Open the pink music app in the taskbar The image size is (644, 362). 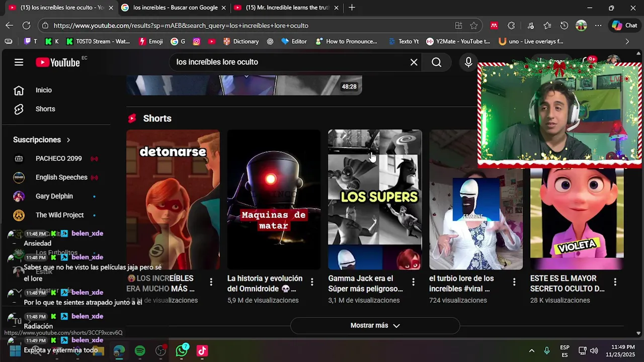pyautogui.click(x=202, y=350)
